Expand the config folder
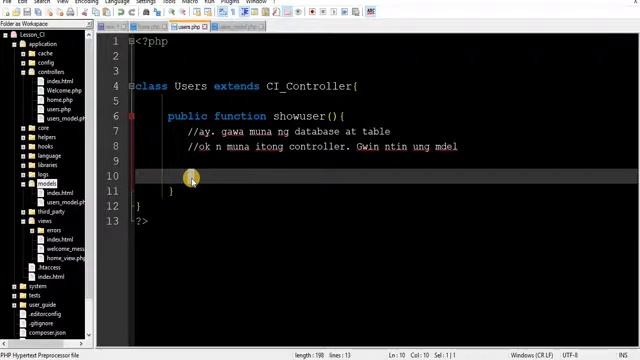640x360 pixels. pos(23,63)
